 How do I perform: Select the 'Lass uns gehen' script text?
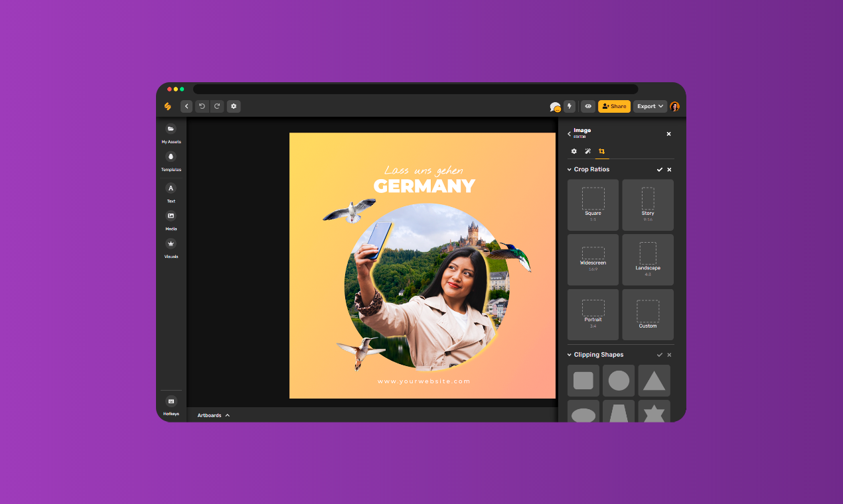pyautogui.click(x=423, y=170)
